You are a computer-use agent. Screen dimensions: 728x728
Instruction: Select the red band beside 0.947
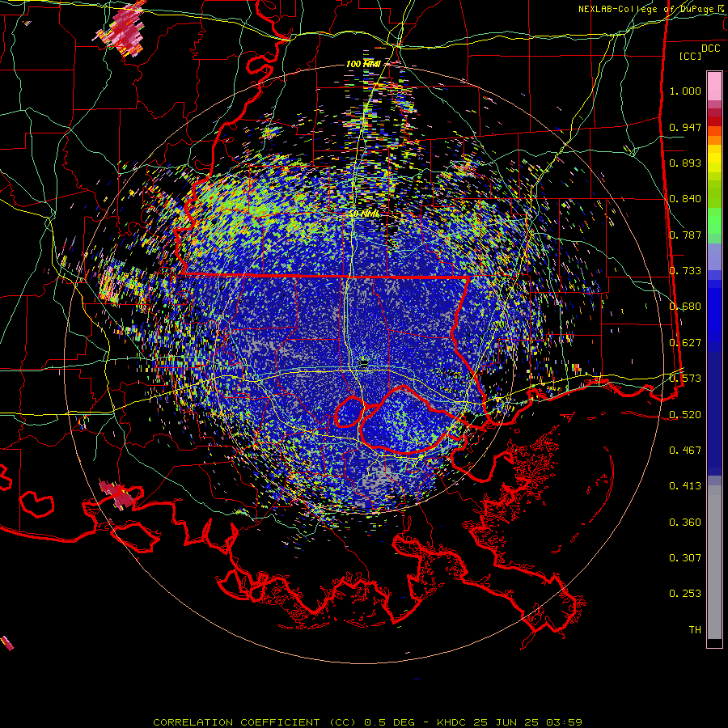point(714,121)
